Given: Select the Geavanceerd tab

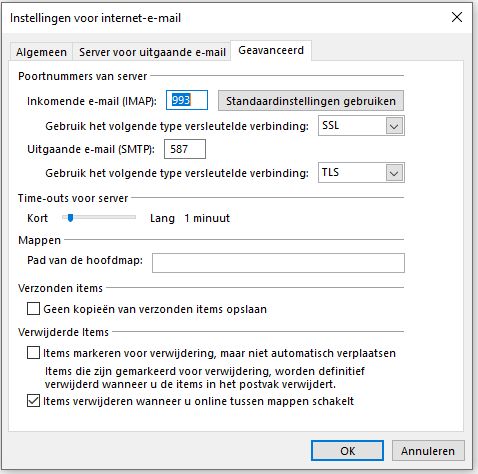Looking at the screenshot, I should [271, 50].
